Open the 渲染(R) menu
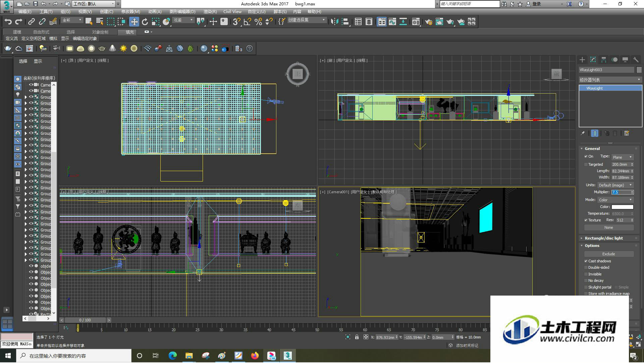Viewport: 644px width, 363px height. point(210,12)
